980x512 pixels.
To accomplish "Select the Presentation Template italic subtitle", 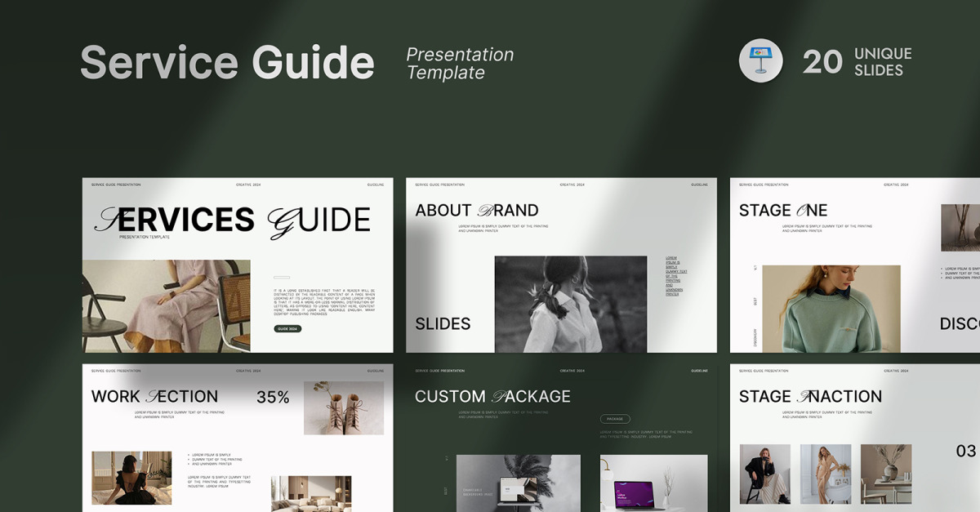I will click(460, 64).
